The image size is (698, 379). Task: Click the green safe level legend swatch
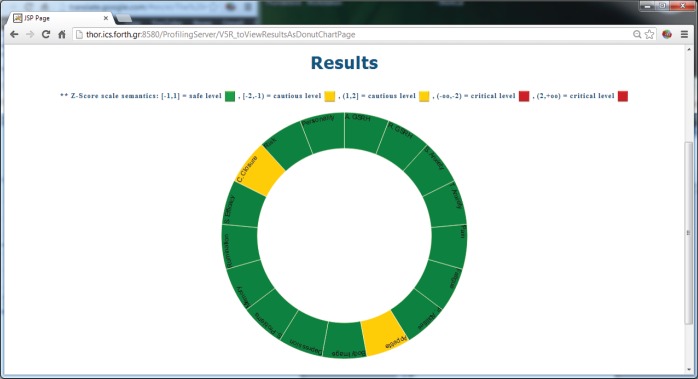(x=230, y=96)
